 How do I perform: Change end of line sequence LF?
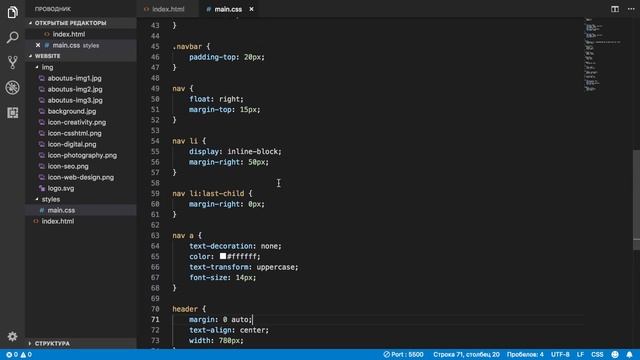click(580, 355)
